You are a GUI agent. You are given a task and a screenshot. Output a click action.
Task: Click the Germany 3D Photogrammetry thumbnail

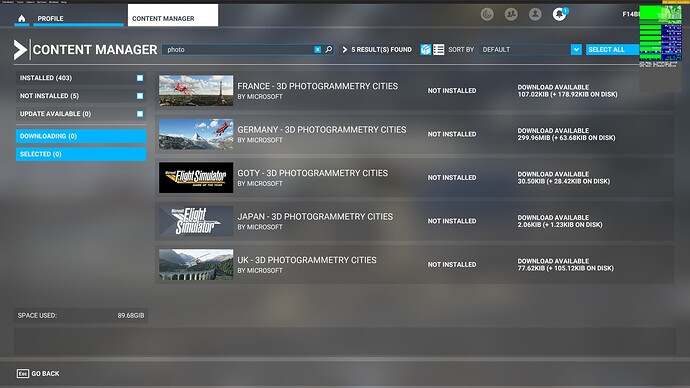[x=196, y=134]
